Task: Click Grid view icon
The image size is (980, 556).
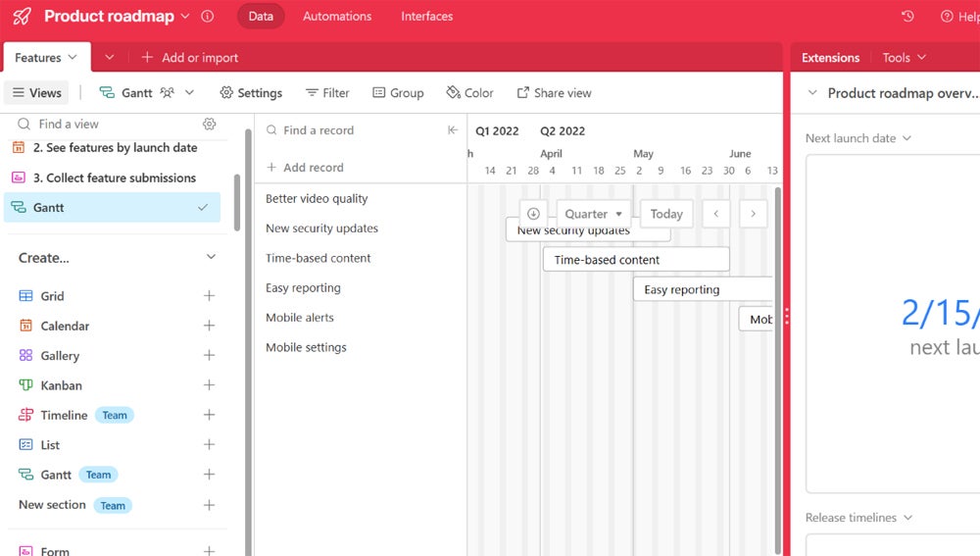Action: coord(25,296)
